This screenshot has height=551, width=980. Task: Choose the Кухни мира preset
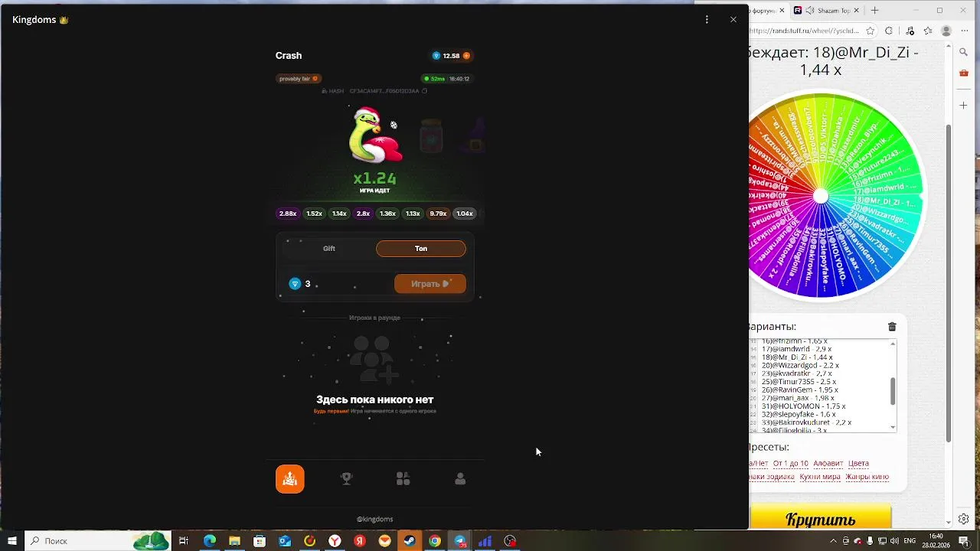click(820, 477)
